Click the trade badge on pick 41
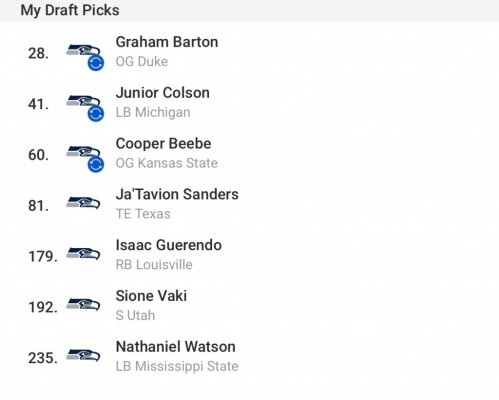Image resolution: width=499 pixels, height=400 pixels. click(96, 114)
